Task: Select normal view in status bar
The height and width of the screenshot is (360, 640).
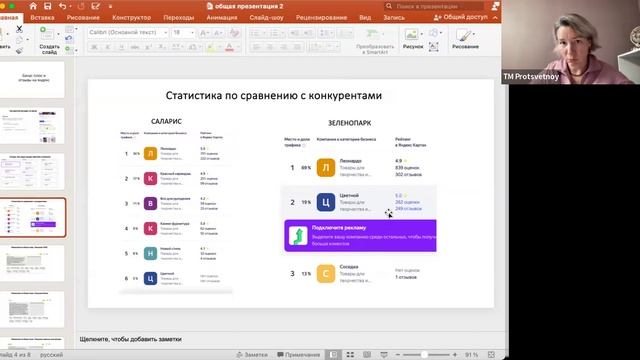Action: (x=333, y=355)
